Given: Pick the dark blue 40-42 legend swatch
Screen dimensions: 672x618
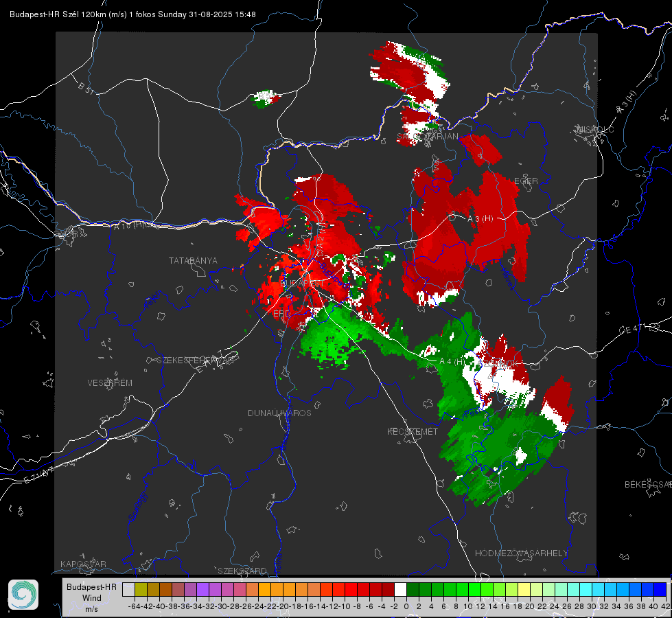Looking at the screenshot, I should [x=660, y=590].
